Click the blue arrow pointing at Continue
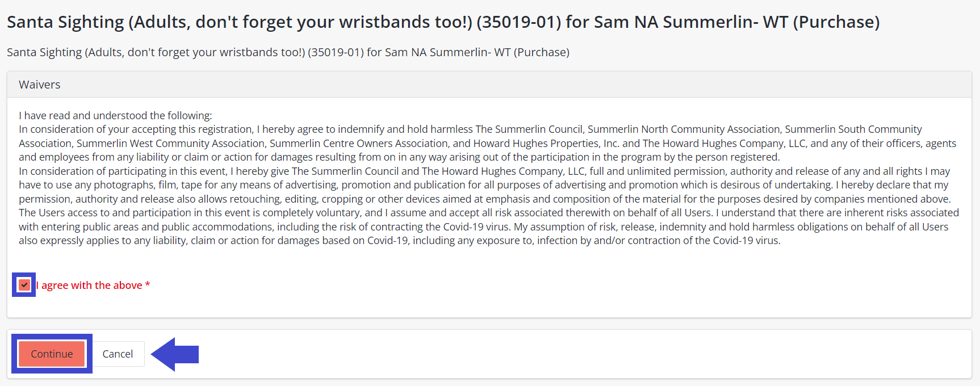Image resolution: width=980 pixels, height=386 pixels. 175,354
